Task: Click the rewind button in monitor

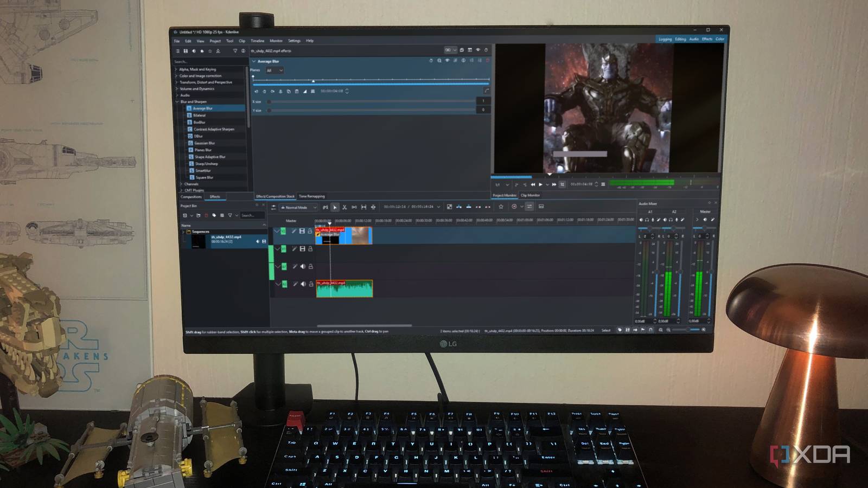Action: point(533,184)
